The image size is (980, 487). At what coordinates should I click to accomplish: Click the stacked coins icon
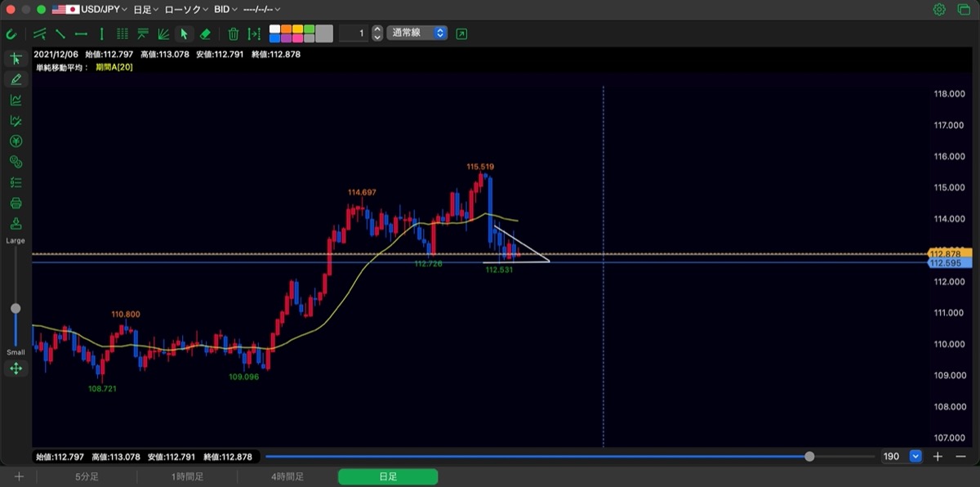16,162
